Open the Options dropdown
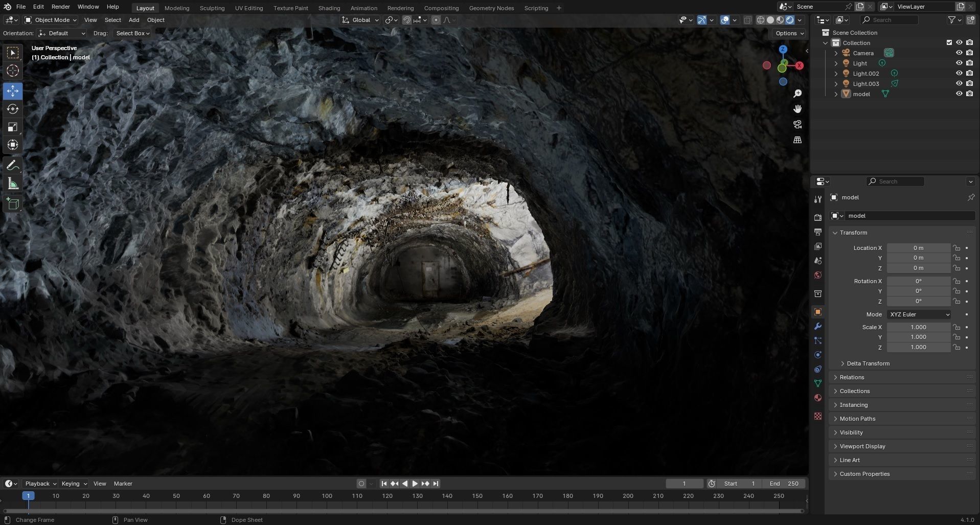This screenshot has width=980, height=525. pyautogui.click(x=789, y=33)
